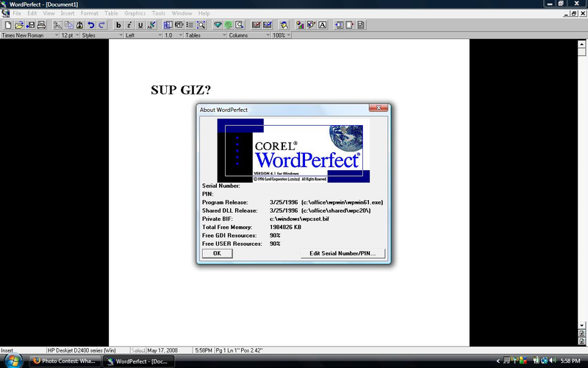Toggle Italic with the i button
This screenshot has height=368, width=588.
click(x=129, y=25)
